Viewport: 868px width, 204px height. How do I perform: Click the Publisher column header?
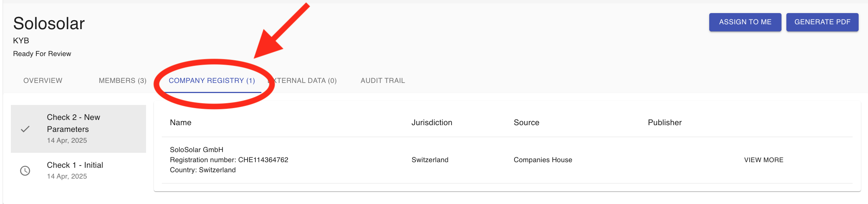665,123
